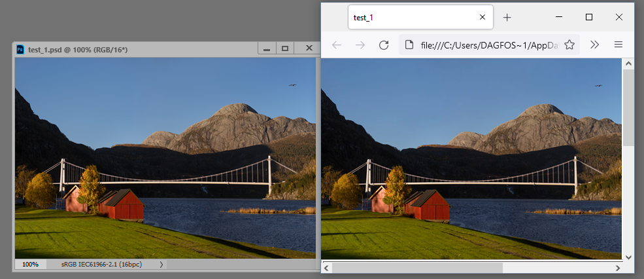Close the test_1.psd document window
This screenshot has width=644, height=279.
tap(309, 48)
